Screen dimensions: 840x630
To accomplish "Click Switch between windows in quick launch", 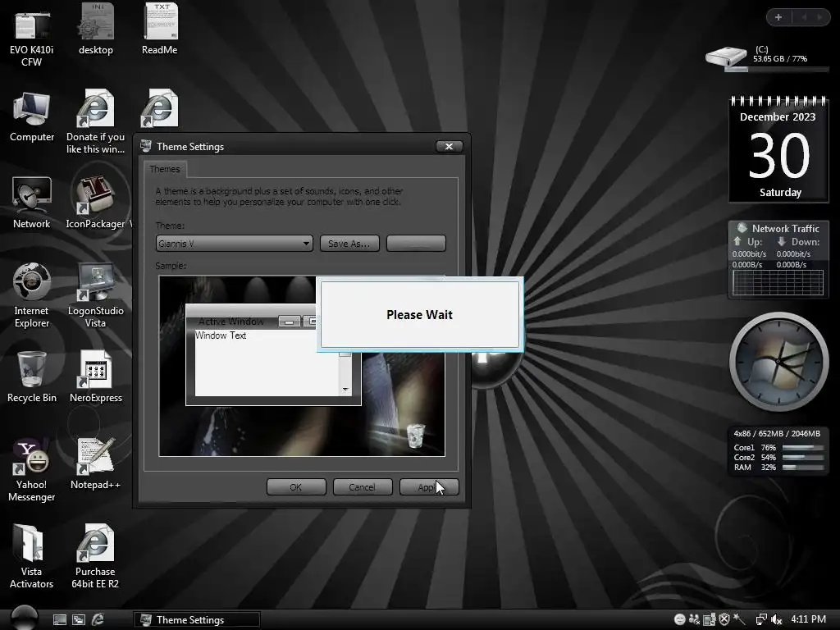I will click(78, 620).
